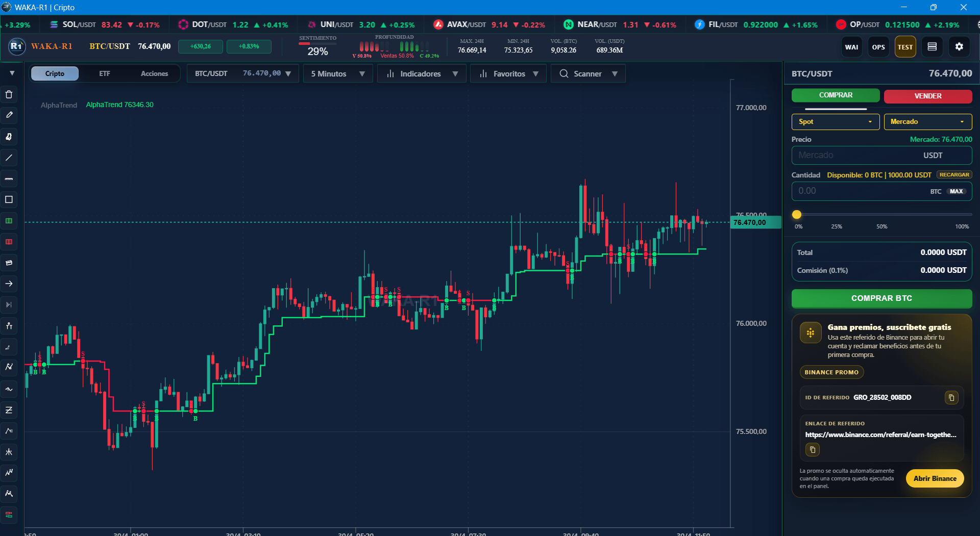
Task: Click the DOT/USDT ticker entry
Action: (x=233, y=24)
